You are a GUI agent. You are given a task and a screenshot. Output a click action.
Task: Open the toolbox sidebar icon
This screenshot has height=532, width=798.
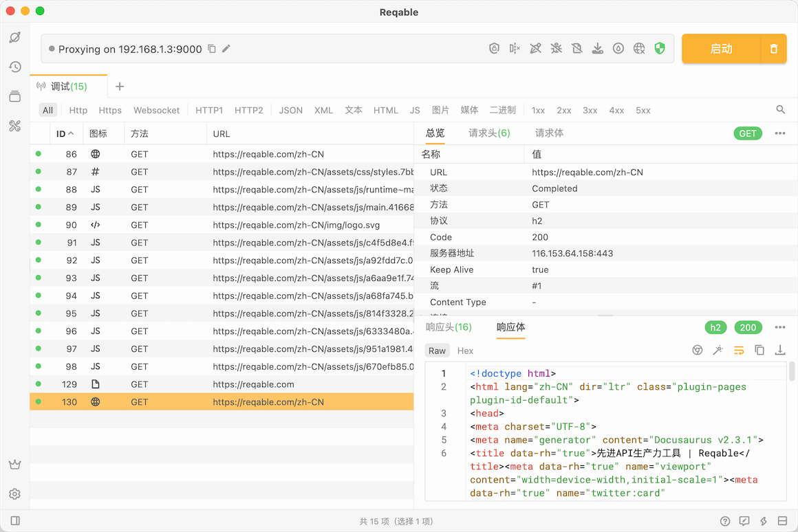[x=15, y=126]
